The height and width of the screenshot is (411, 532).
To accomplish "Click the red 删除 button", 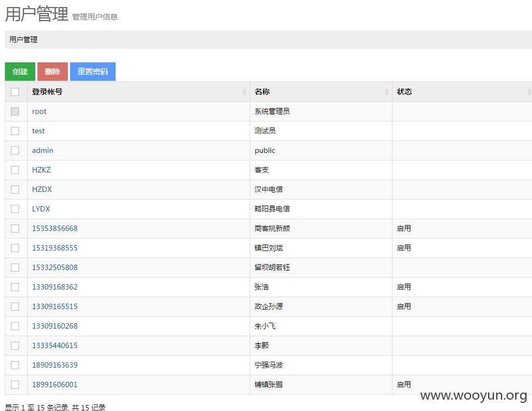I will click(x=53, y=72).
